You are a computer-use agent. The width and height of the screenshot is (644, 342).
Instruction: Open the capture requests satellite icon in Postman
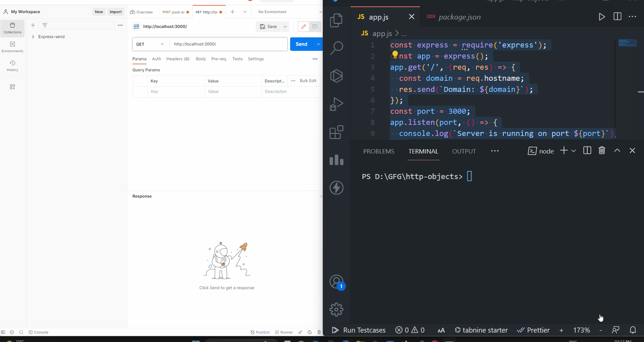point(300,332)
